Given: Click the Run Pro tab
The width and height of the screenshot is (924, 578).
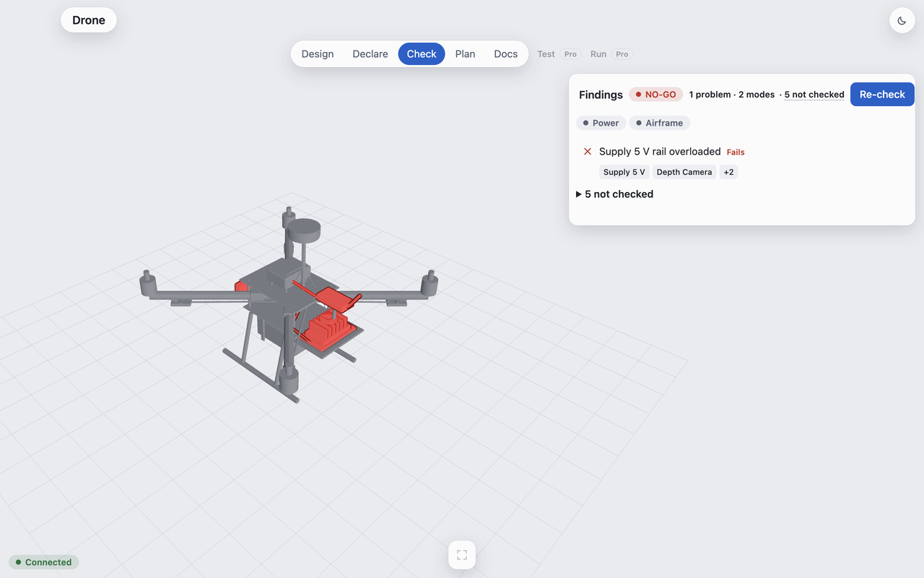Looking at the screenshot, I should pyautogui.click(x=611, y=54).
